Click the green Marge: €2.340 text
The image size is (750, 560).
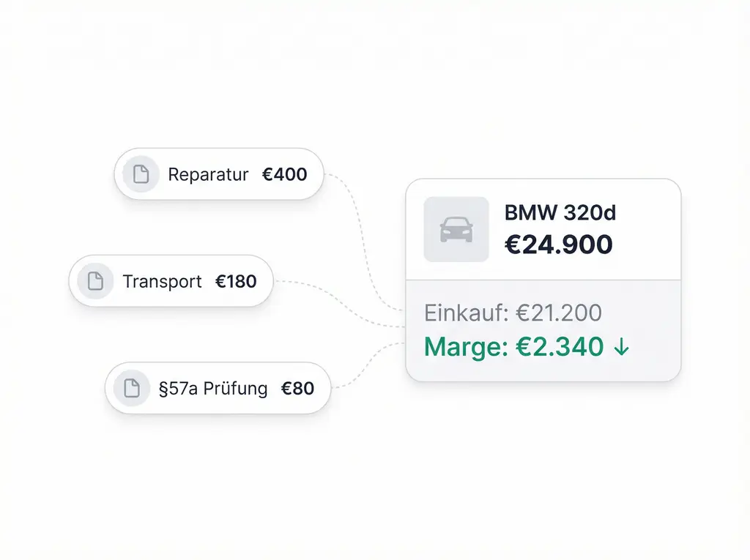[514, 346]
